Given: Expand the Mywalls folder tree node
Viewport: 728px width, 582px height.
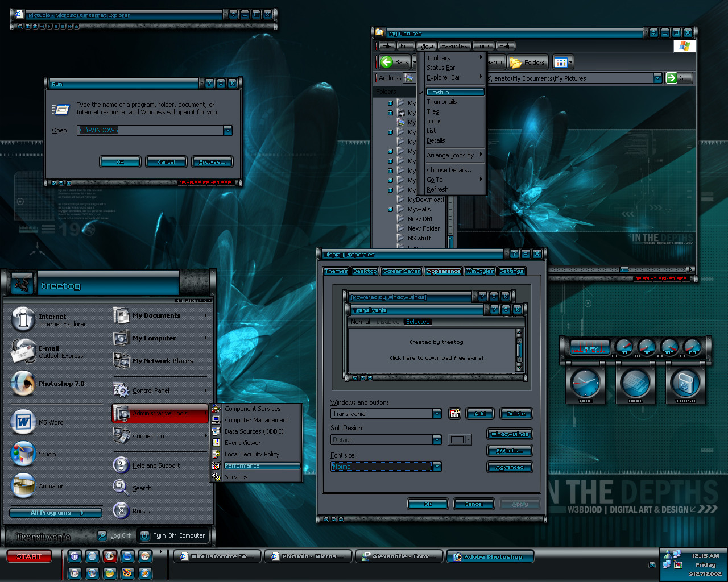Looking at the screenshot, I should (x=390, y=209).
